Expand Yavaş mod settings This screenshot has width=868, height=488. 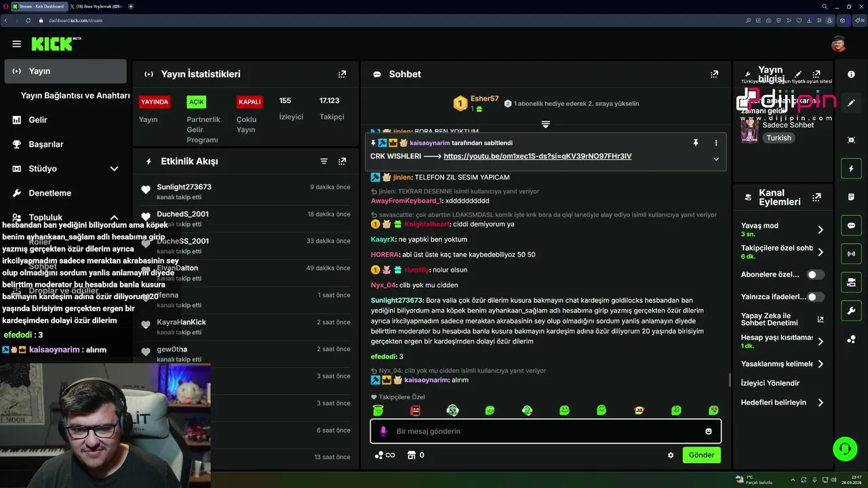[820, 230]
